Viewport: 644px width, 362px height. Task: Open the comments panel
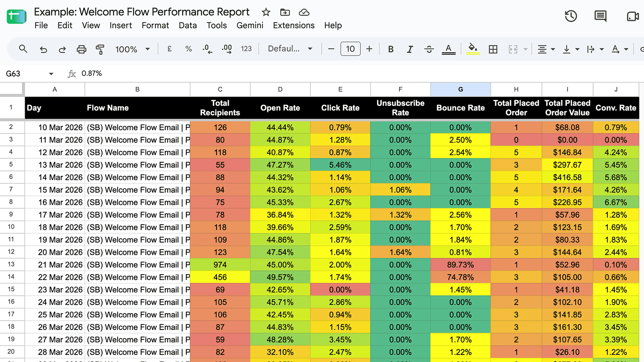(600, 16)
